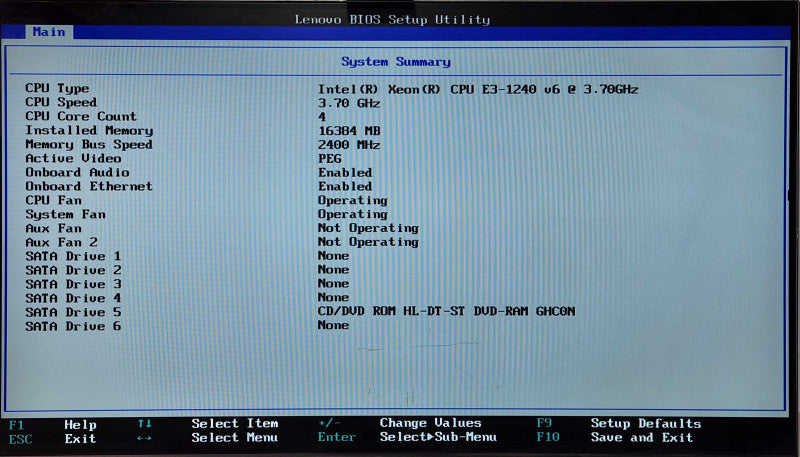Select the CPU Type label

(x=57, y=88)
